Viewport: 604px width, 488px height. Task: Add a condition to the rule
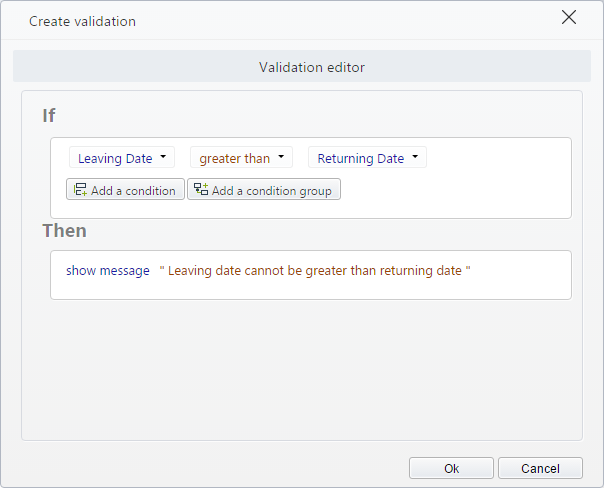tap(125, 189)
